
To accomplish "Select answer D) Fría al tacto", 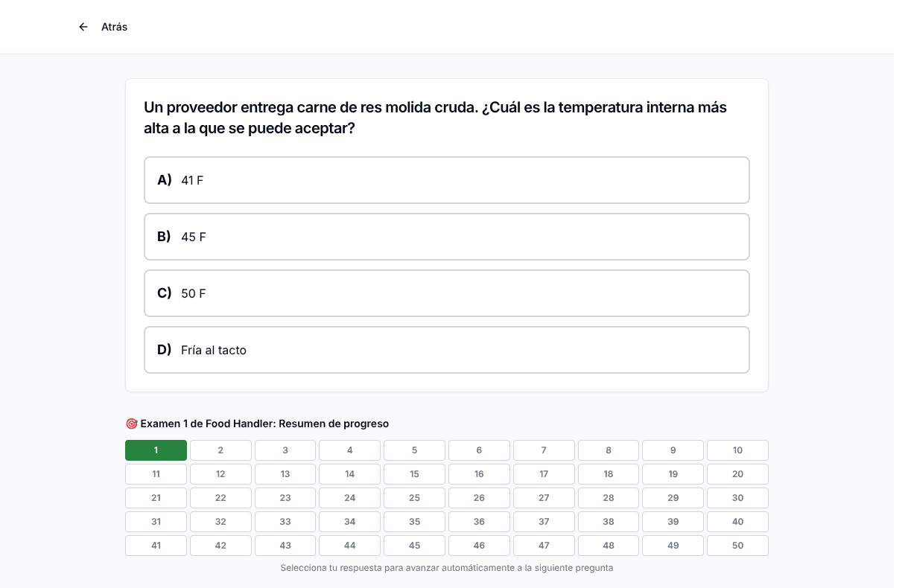I will 447,350.
